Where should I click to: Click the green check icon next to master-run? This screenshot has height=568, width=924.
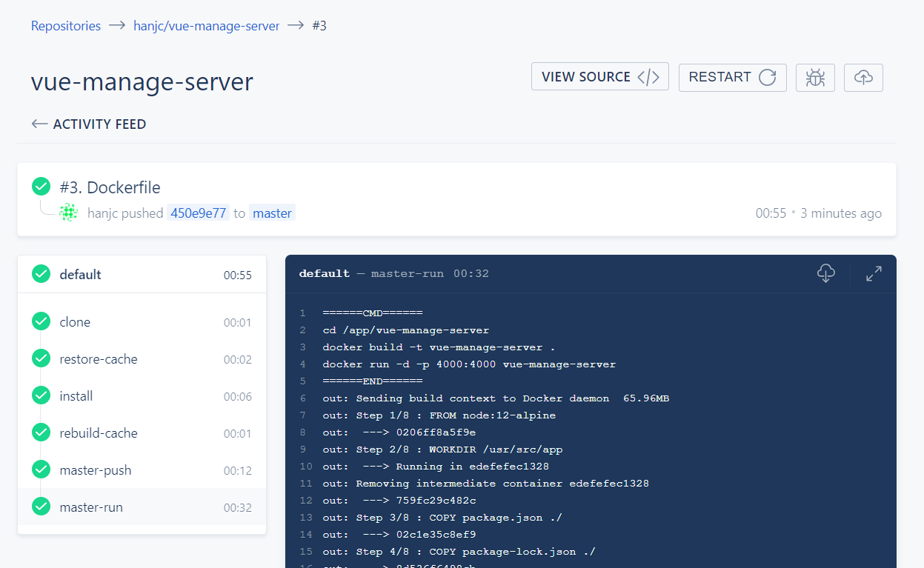tap(41, 507)
